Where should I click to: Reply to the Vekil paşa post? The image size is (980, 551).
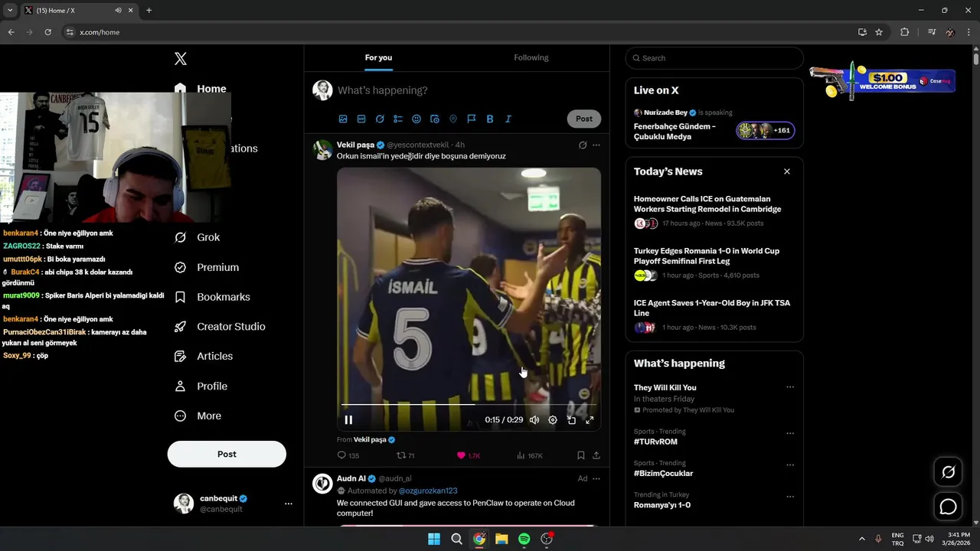[x=348, y=455]
